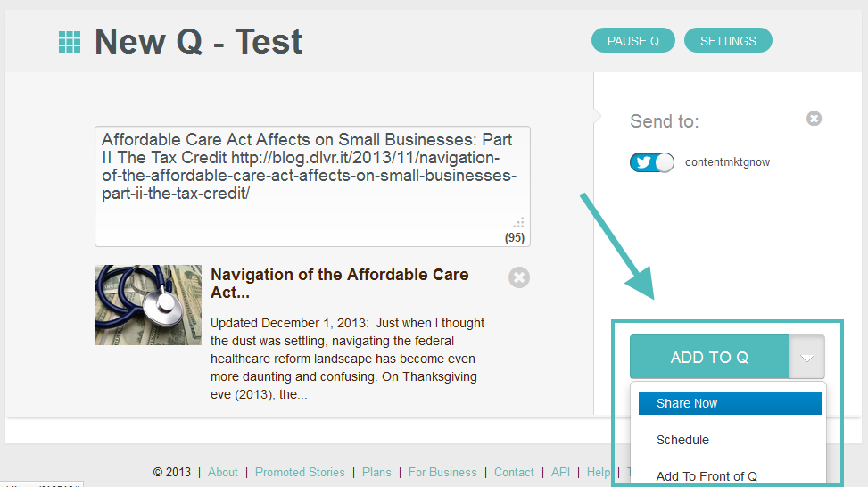Open the SETTINGS button

pos(728,41)
